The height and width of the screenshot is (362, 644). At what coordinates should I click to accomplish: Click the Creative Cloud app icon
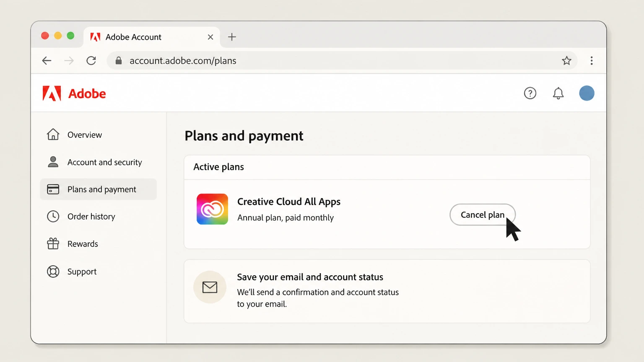point(213,209)
